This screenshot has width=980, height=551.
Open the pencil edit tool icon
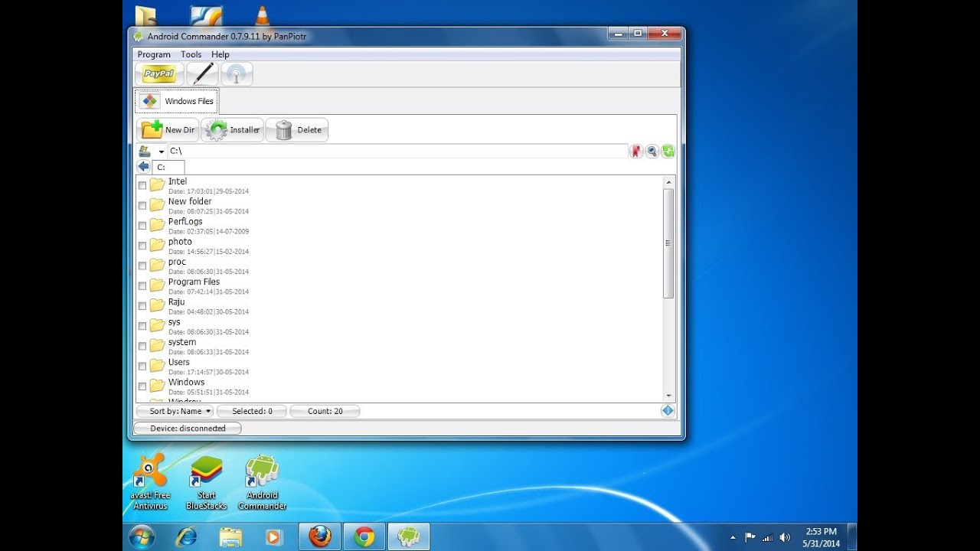(x=203, y=74)
